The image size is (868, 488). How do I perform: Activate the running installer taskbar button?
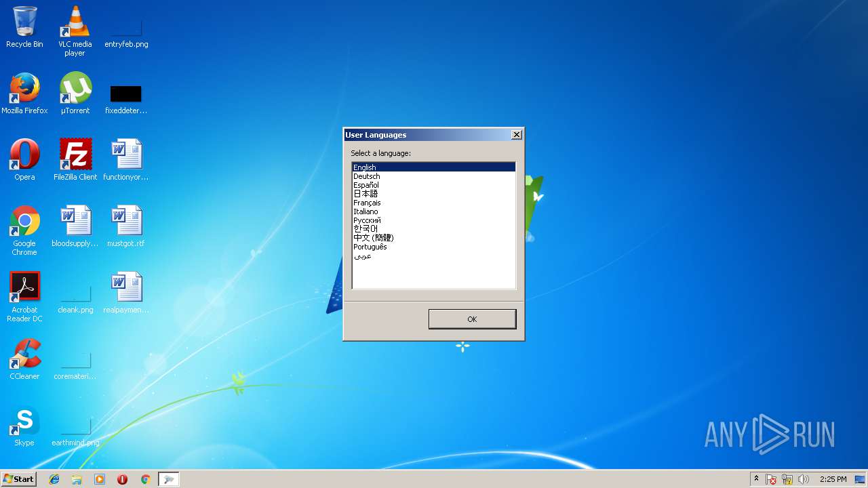pos(168,479)
